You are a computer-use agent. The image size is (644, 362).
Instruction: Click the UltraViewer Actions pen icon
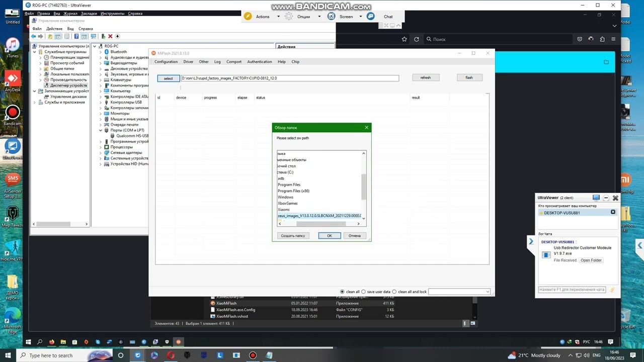coord(248,17)
